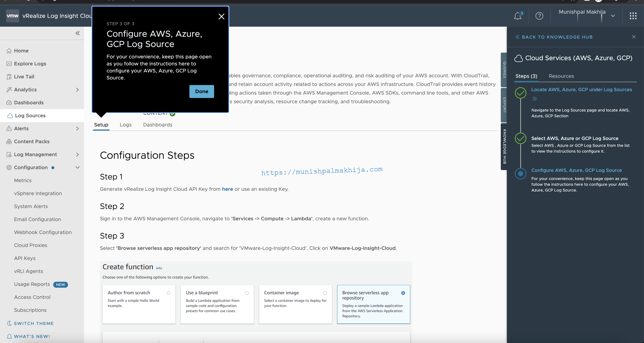Switch to the Setup tab

click(x=101, y=125)
